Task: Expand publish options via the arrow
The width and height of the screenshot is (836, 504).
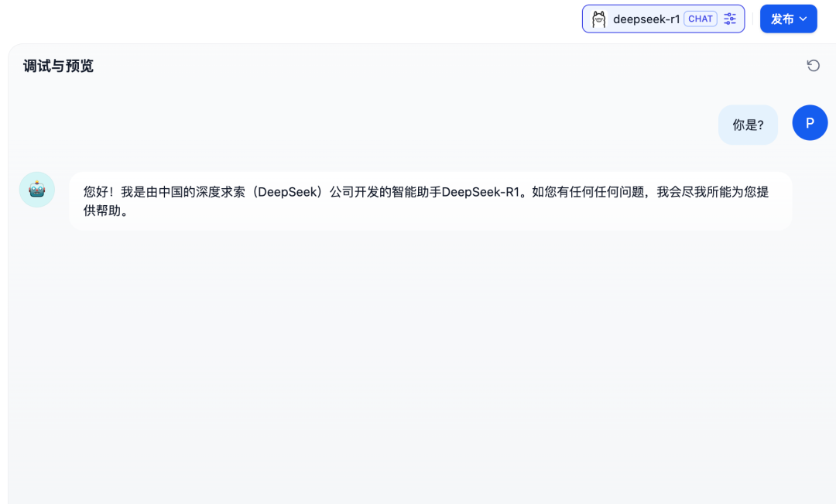Action: (803, 18)
